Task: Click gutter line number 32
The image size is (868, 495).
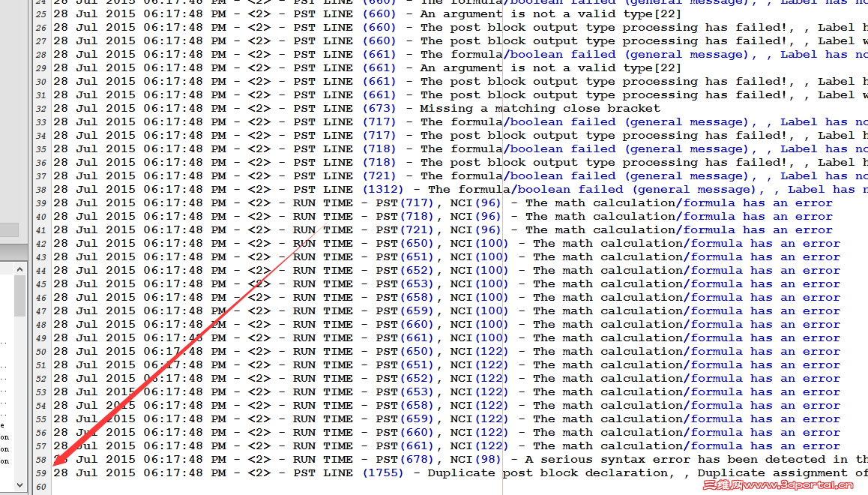Action: point(41,109)
